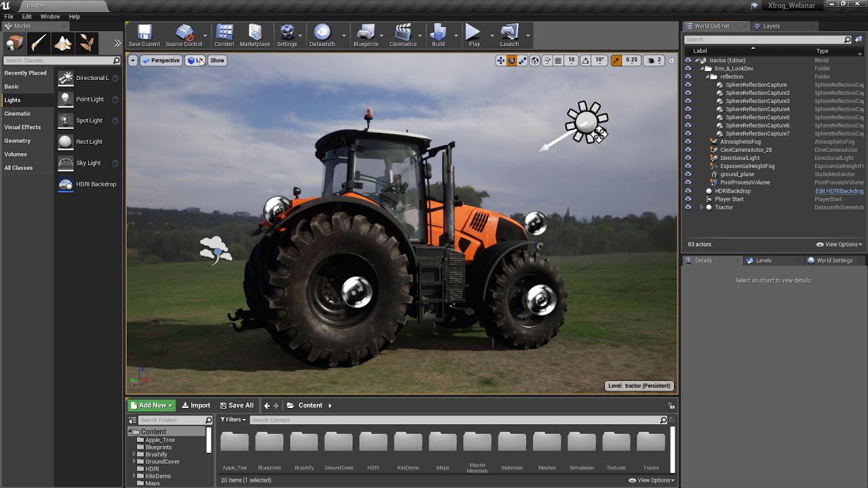Open the File menu
The width and height of the screenshot is (868, 488).
tap(9, 16)
